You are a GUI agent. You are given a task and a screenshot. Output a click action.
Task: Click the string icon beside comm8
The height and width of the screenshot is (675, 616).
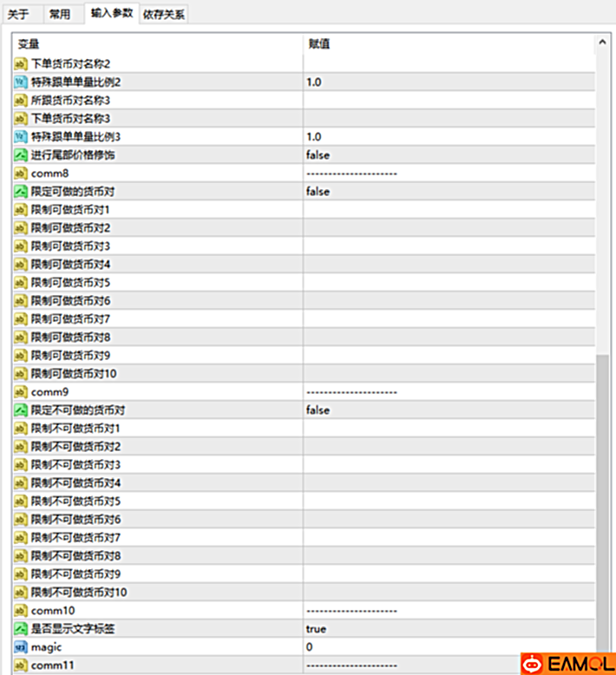[22, 173]
